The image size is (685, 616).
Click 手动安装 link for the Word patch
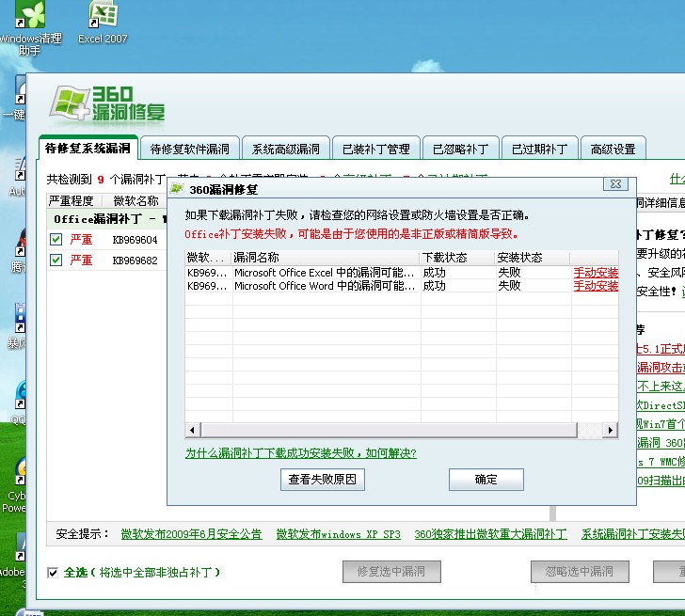(x=596, y=286)
